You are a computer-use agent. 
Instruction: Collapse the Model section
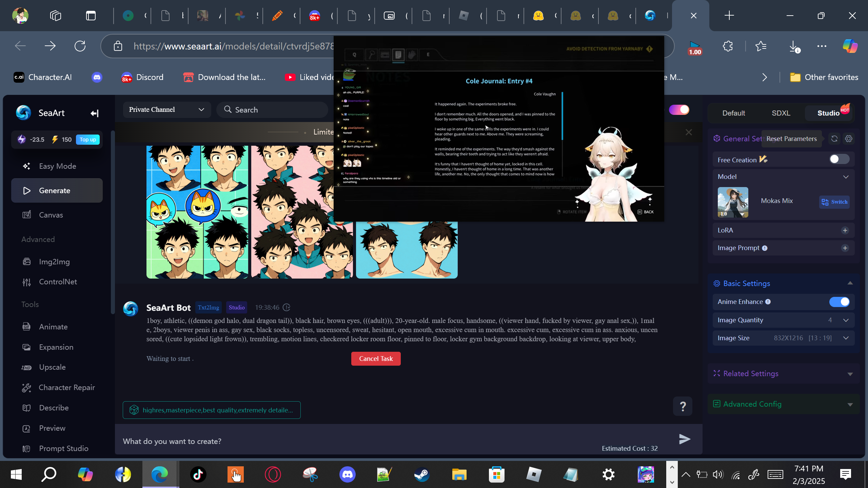(x=846, y=177)
